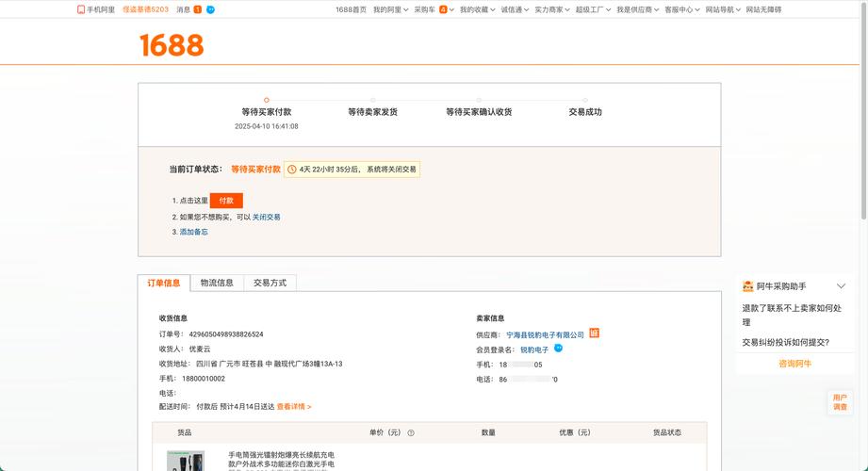Click the orange 付款 button
The width and height of the screenshot is (868, 471).
pyautogui.click(x=226, y=201)
